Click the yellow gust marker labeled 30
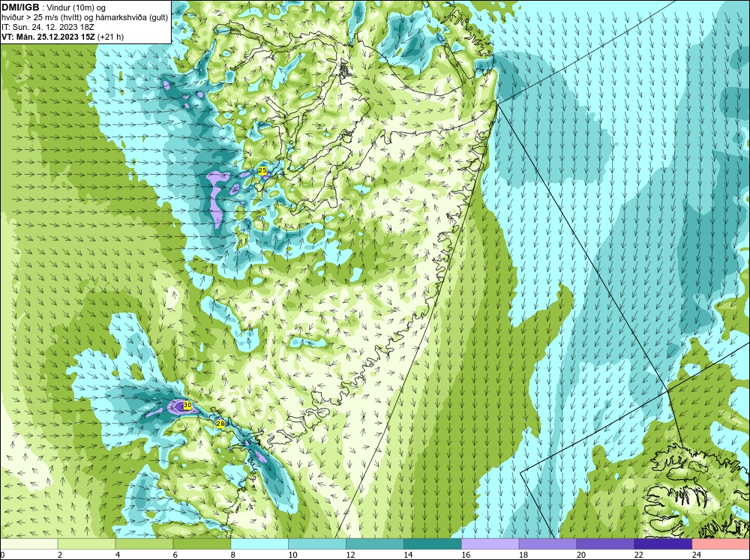Image resolution: width=750 pixels, height=560 pixels. tap(187, 405)
